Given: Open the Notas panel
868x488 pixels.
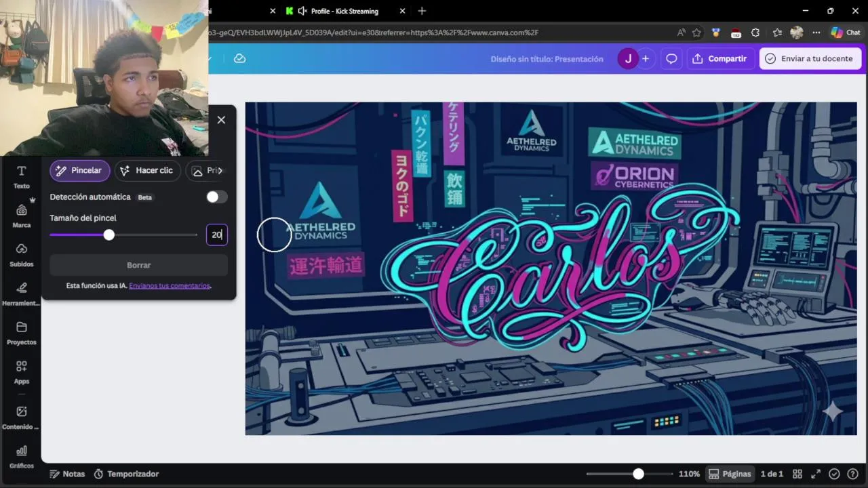Looking at the screenshot, I should click(x=67, y=474).
